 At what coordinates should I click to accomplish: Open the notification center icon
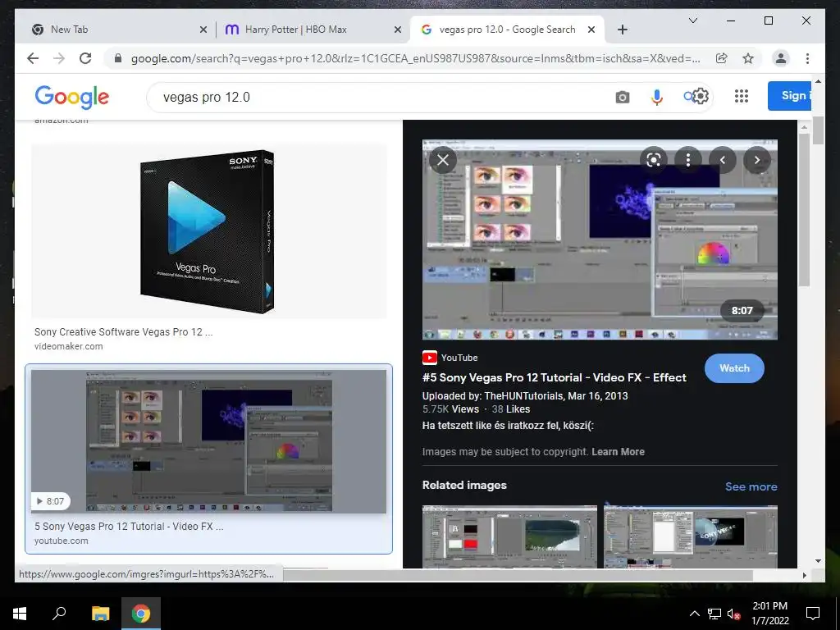[813, 614]
